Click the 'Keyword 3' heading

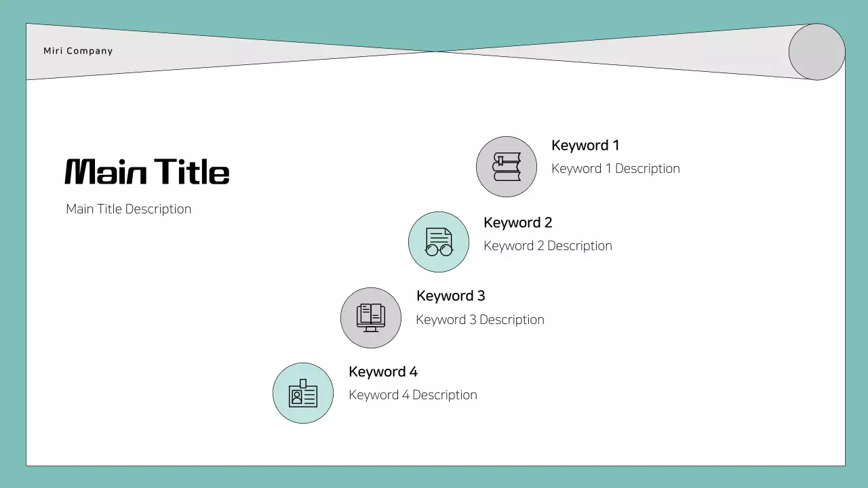pyautogui.click(x=450, y=296)
